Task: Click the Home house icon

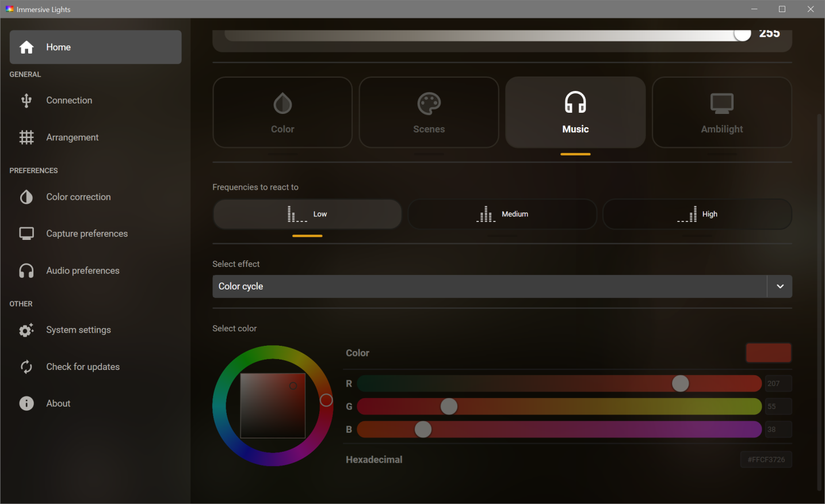Action: [x=26, y=47]
